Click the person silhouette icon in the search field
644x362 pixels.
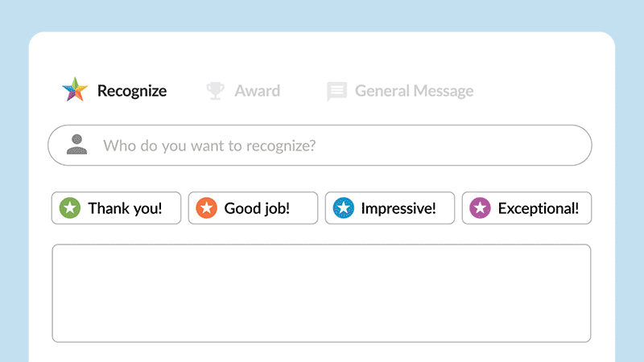click(x=76, y=145)
